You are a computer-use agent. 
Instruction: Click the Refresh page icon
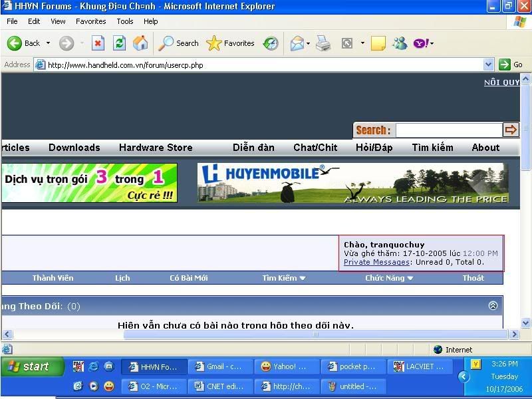119,43
